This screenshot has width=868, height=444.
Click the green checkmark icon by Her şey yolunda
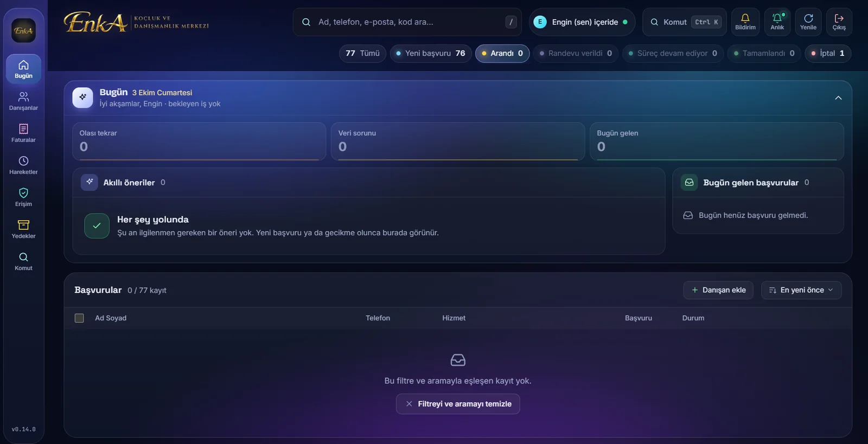97,226
